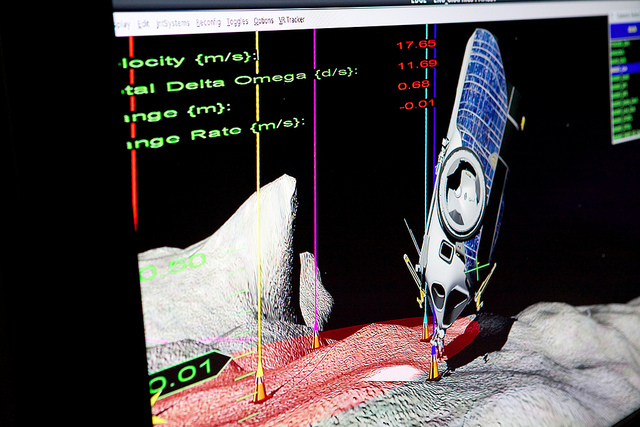The width and height of the screenshot is (640, 427).
Task: Open the IntSystems menu
Action: (173, 21)
